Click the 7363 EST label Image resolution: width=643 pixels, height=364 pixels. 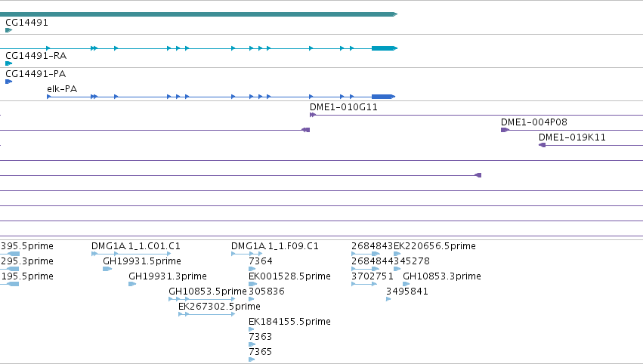click(261, 337)
